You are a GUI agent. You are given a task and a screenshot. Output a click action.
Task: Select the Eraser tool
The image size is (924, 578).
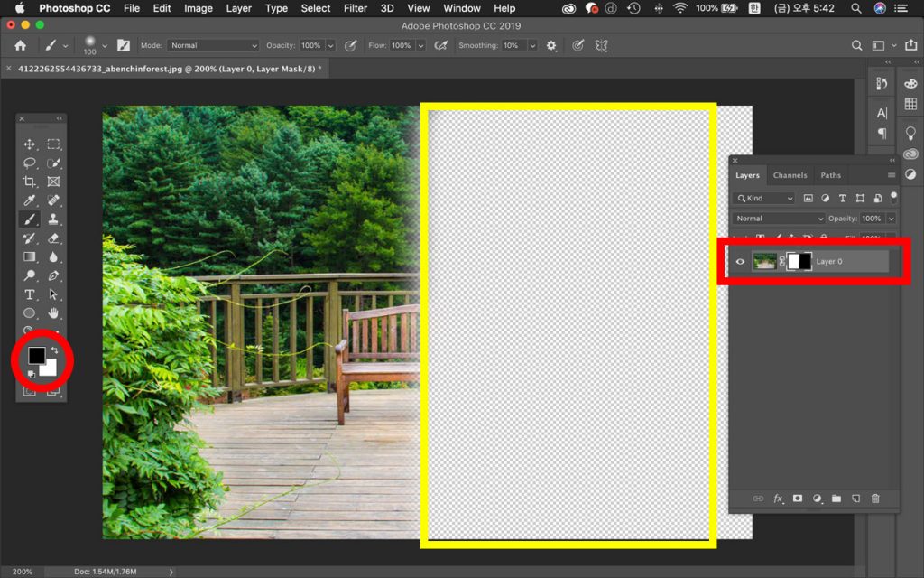tap(53, 238)
